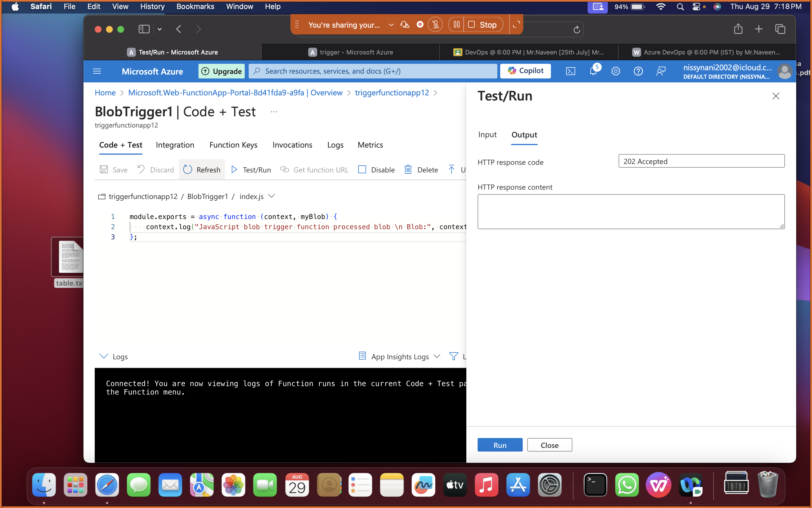Open Azure settings gear
This screenshot has height=508, width=812.
coord(615,71)
